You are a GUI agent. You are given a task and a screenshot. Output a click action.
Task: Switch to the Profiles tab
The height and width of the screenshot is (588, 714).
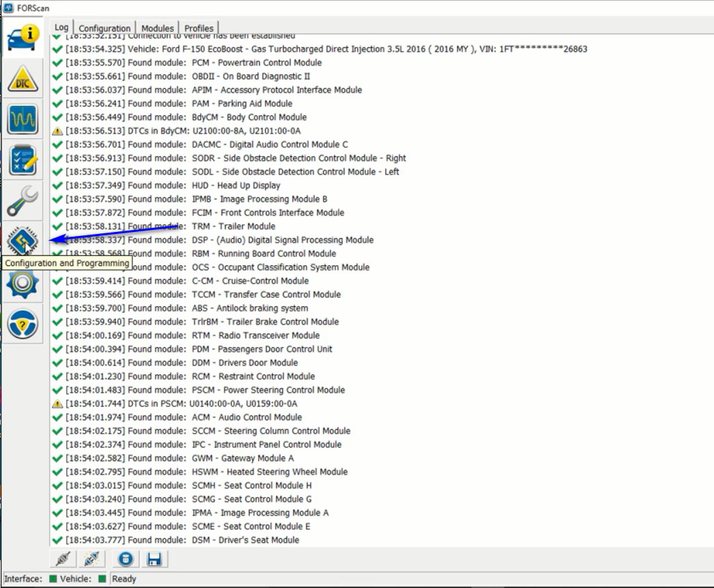coord(198,28)
